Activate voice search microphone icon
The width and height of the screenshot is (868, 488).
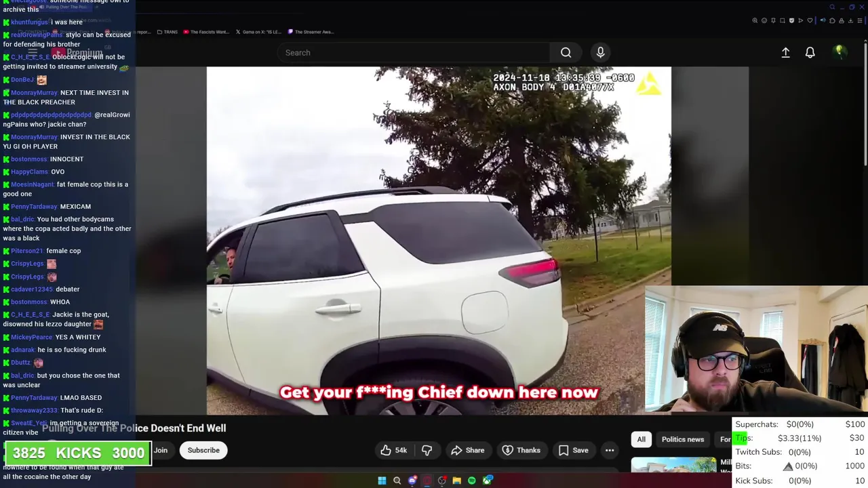pos(600,52)
